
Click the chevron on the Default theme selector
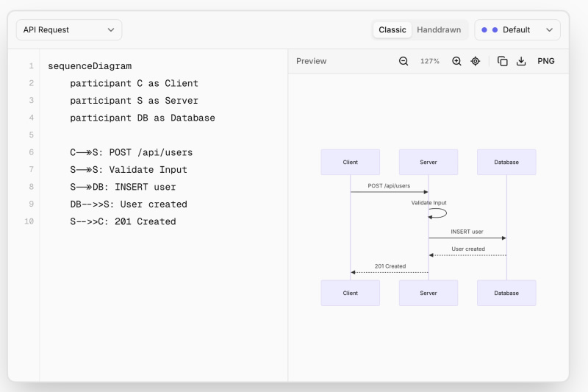[549, 30]
